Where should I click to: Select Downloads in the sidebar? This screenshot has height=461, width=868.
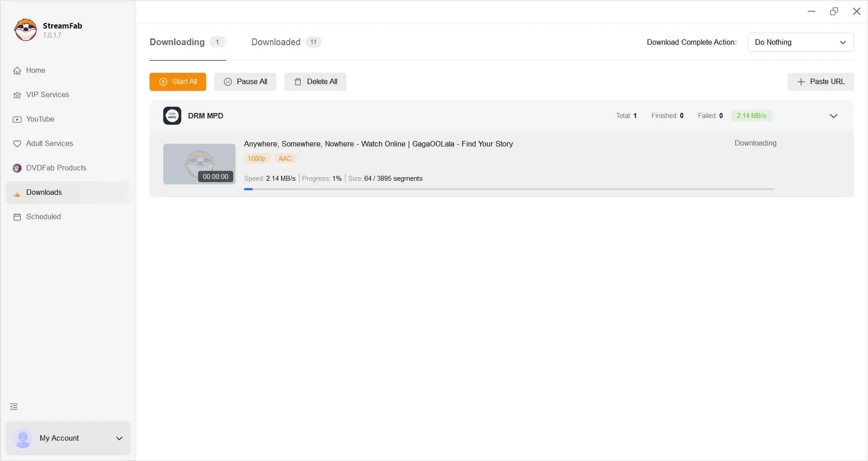click(68, 193)
